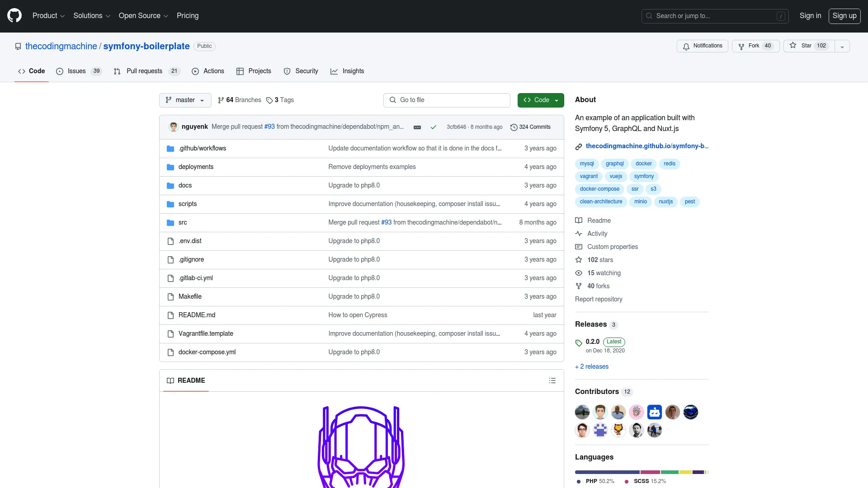Open release 0.2.0 tag icon
Screen dimensions: 868x488
[x=579, y=343]
